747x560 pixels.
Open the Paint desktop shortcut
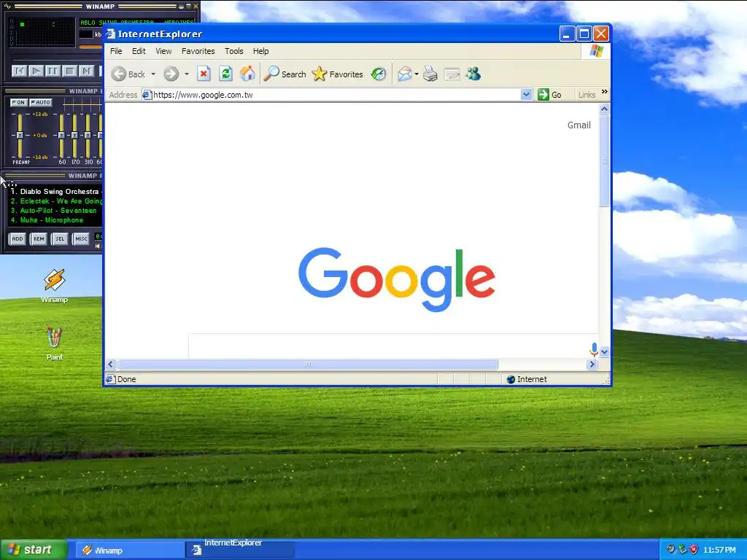[x=54, y=343]
